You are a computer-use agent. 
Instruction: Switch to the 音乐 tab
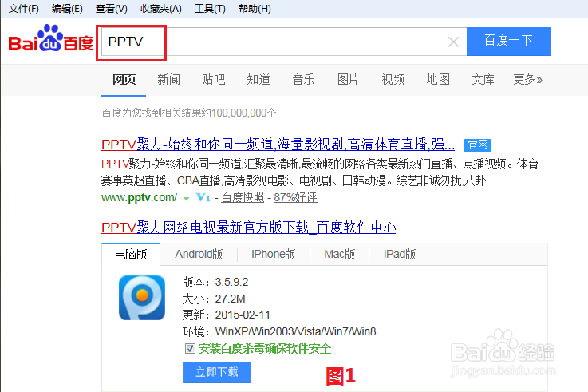pyautogui.click(x=303, y=80)
